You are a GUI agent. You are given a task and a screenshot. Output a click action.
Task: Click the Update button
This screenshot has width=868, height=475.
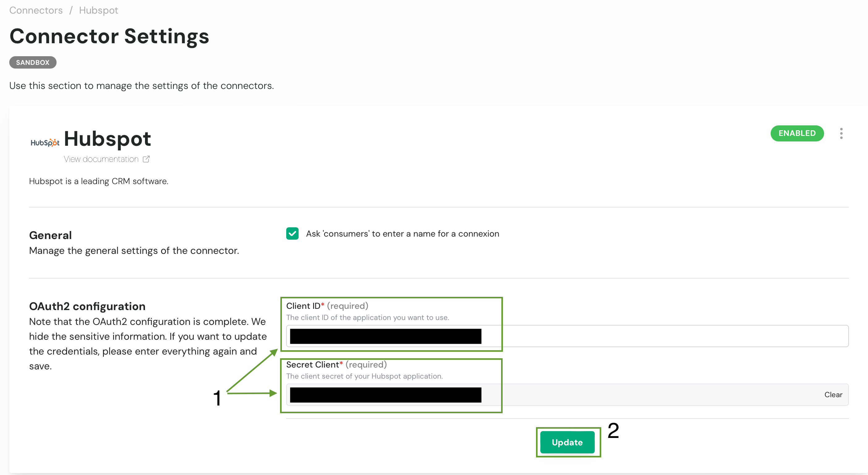(568, 442)
